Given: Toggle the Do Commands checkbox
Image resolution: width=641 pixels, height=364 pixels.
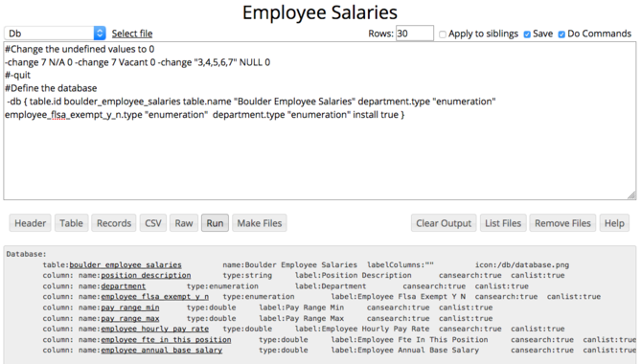Looking at the screenshot, I should pyautogui.click(x=561, y=34).
